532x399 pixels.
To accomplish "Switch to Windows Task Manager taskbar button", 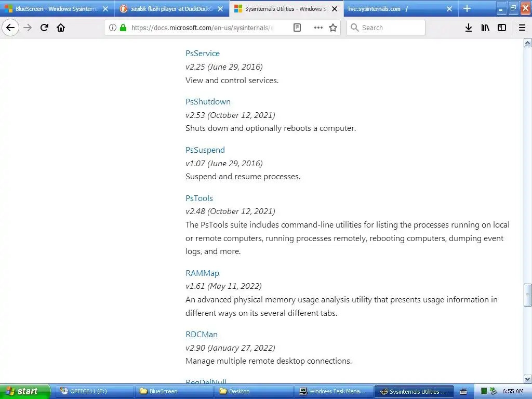I will coord(334,391).
